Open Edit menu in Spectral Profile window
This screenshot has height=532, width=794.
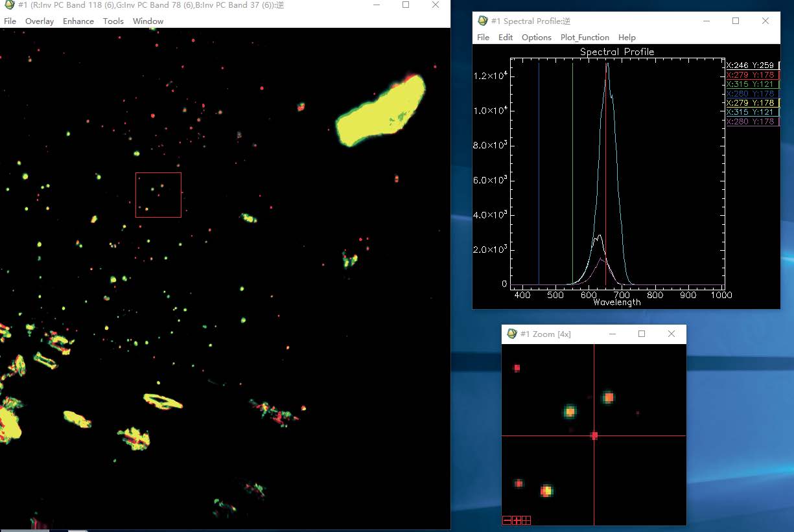506,38
